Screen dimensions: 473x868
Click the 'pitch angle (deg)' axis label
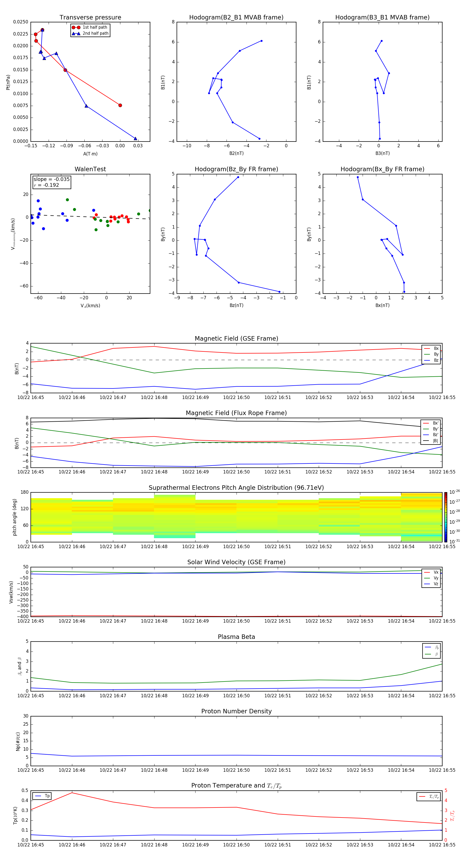pyautogui.click(x=14, y=517)
